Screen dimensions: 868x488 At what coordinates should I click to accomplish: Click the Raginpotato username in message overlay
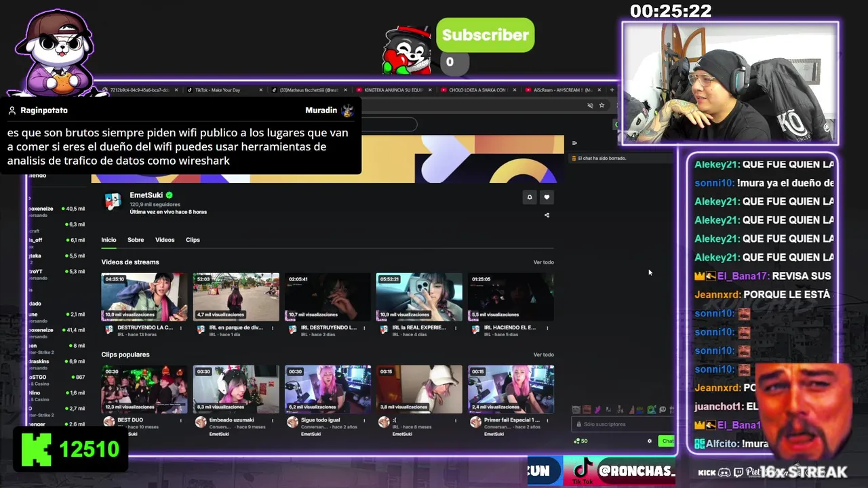pos(44,110)
